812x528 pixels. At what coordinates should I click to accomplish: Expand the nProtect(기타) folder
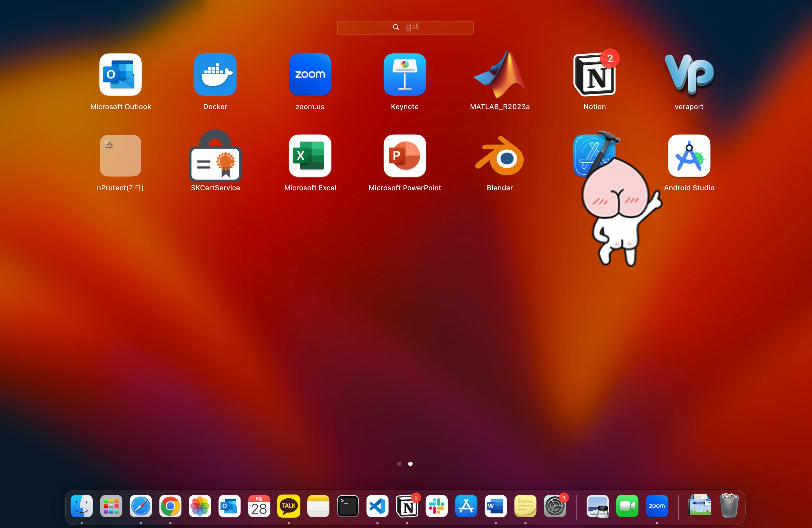[x=121, y=156]
